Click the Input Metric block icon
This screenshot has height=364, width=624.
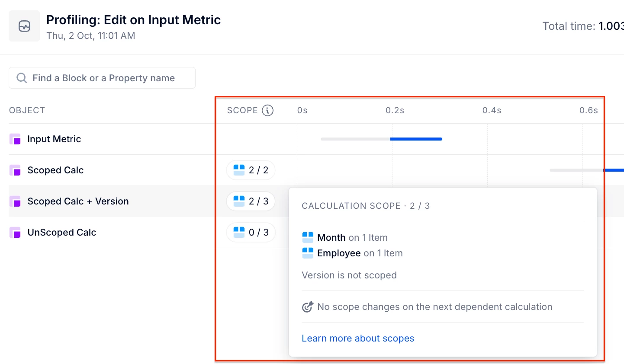15,139
